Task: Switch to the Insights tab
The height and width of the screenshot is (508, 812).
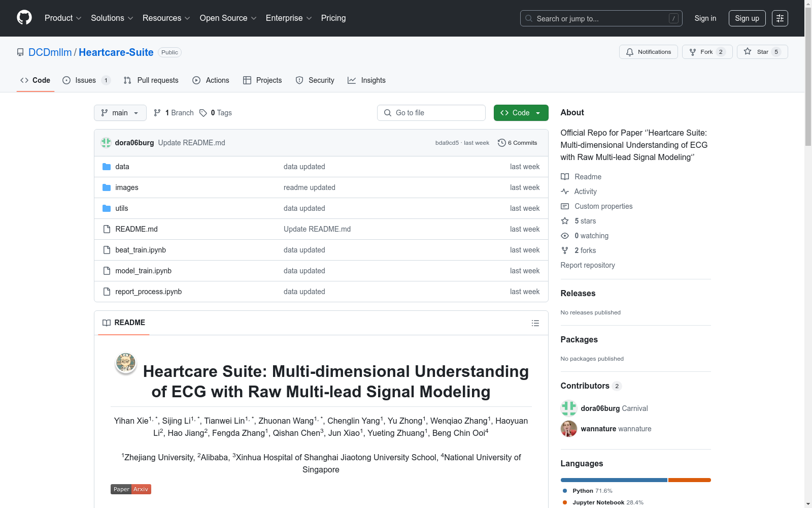Action: [x=366, y=80]
